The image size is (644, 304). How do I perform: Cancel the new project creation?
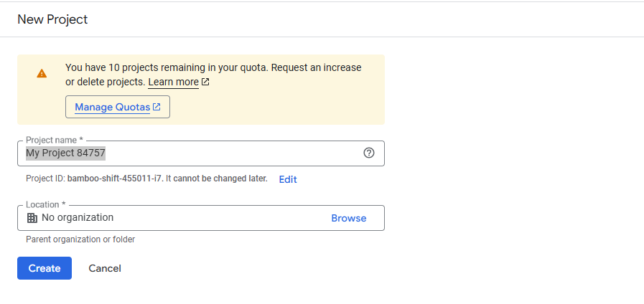[x=105, y=268]
